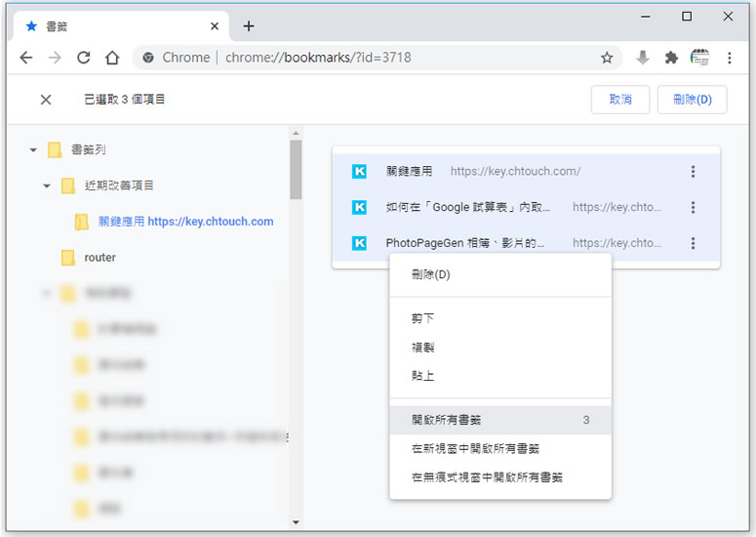Choose 貼上 from the context menu
The image size is (756, 537).
[500, 376]
